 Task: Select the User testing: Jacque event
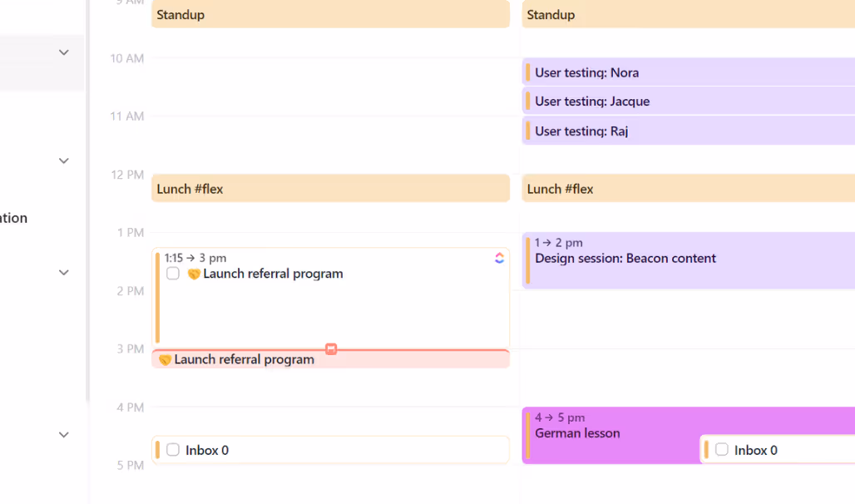click(688, 101)
